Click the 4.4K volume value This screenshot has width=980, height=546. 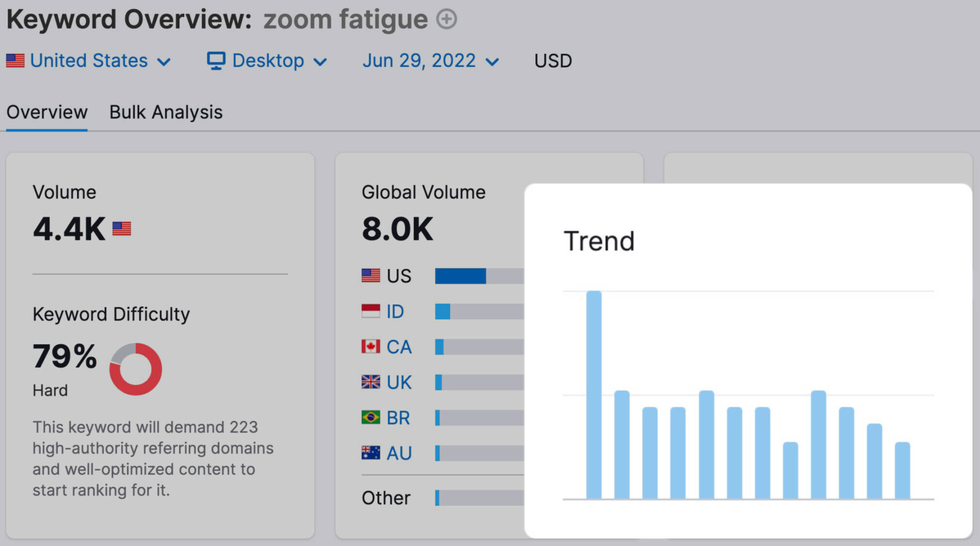69,229
